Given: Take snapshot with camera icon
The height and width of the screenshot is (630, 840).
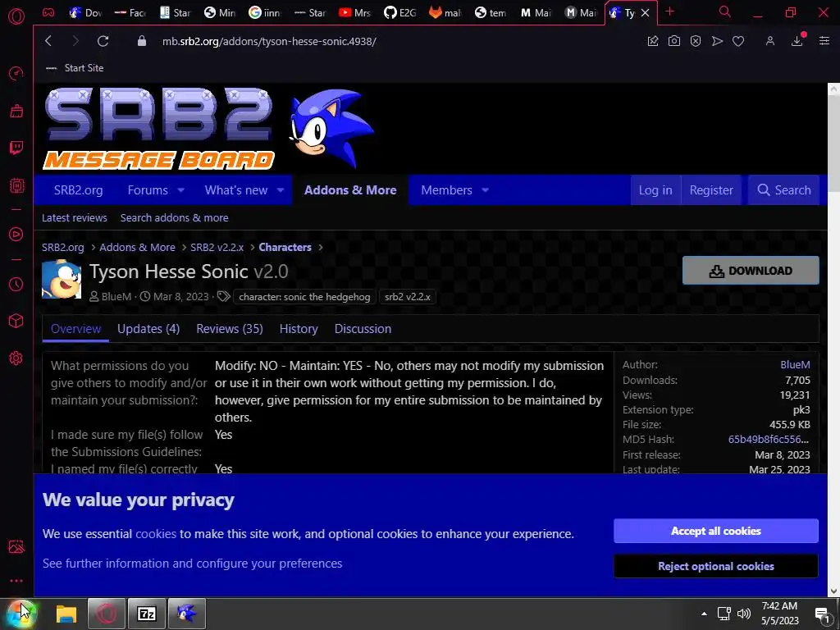Looking at the screenshot, I should click(674, 41).
